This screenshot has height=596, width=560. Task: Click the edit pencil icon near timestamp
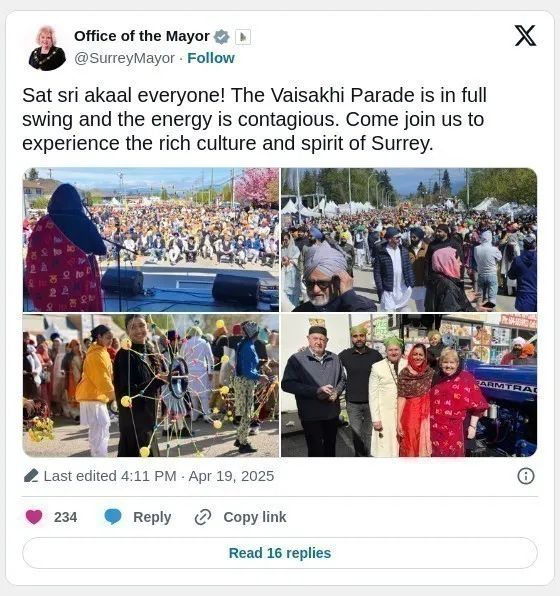pyautogui.click(x=31, y=476)
